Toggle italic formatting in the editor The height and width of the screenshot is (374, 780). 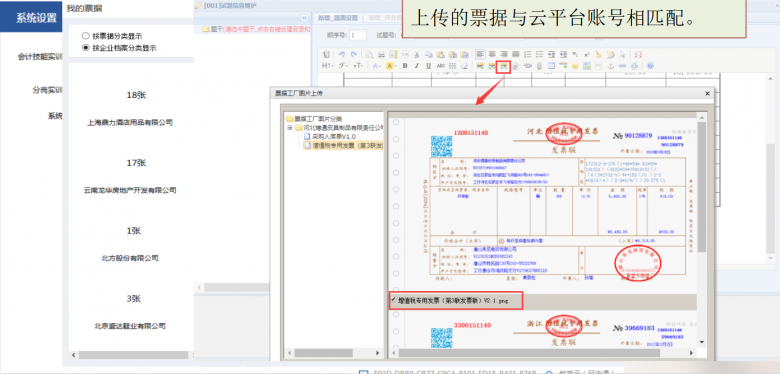tap(416, 66)
